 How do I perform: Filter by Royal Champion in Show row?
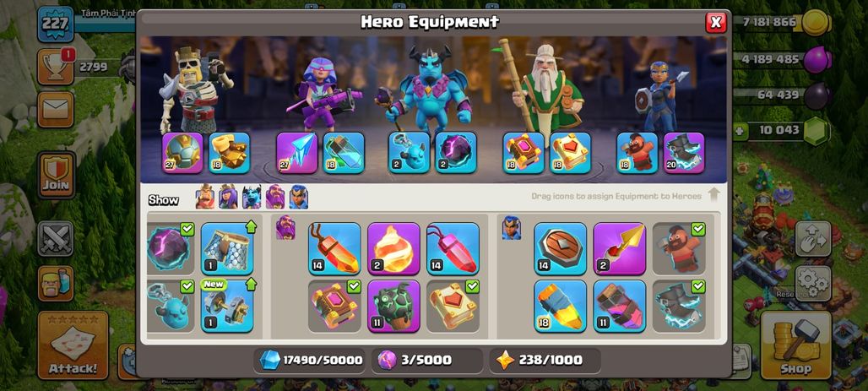[x=298, y=197]
